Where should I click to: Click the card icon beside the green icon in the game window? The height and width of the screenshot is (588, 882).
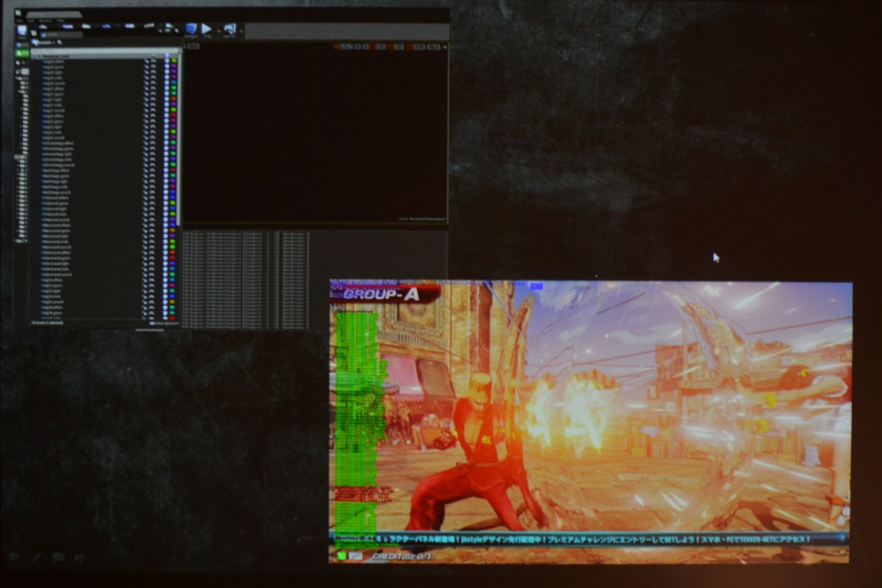[356, 556]
